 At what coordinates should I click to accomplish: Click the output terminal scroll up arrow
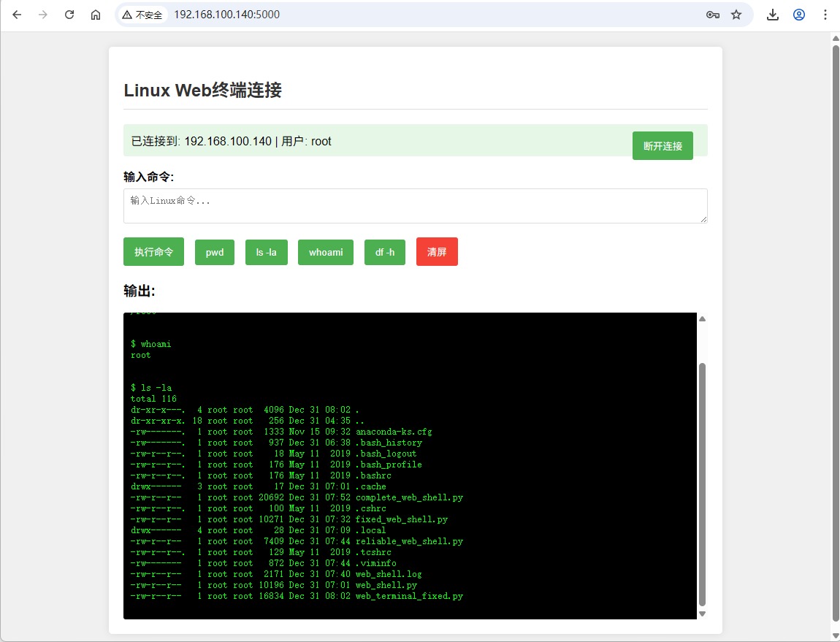click(702, 319)
